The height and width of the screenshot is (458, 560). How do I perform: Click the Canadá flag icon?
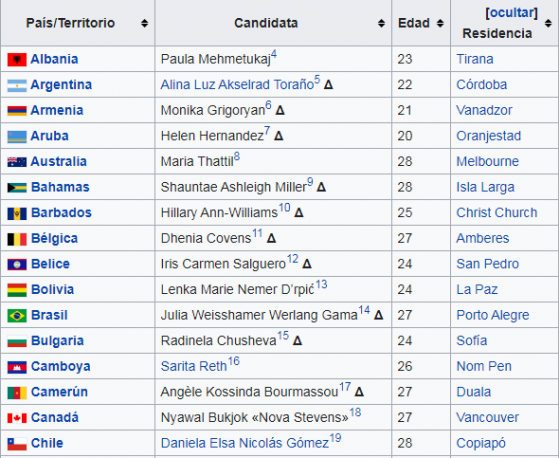coord(17,418)
